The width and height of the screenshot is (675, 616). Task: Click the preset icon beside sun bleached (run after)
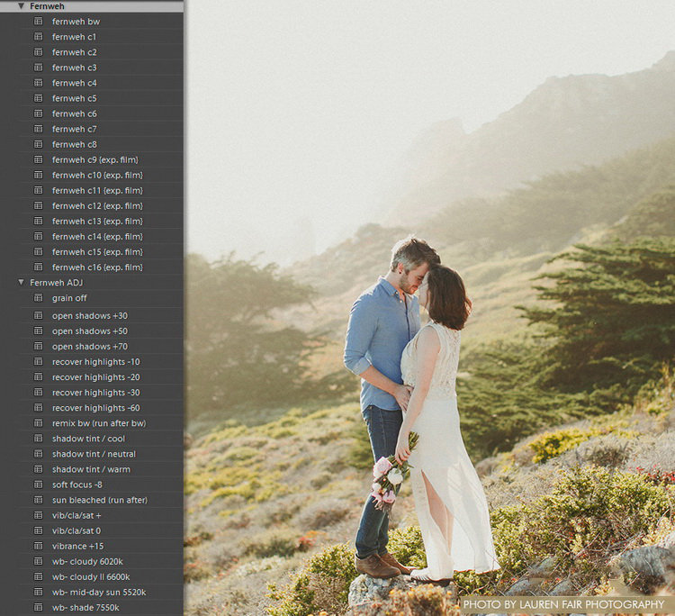click(x=39, y=500)
